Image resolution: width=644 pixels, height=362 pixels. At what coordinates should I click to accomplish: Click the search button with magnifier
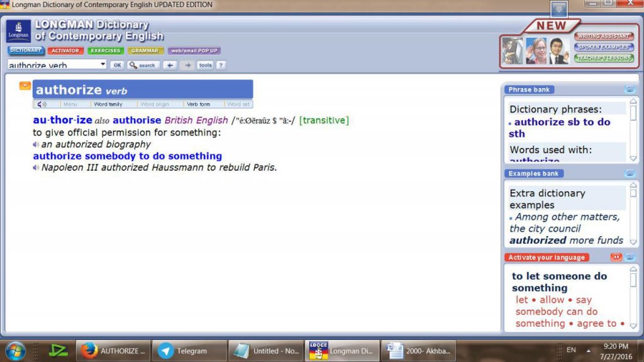143,65
